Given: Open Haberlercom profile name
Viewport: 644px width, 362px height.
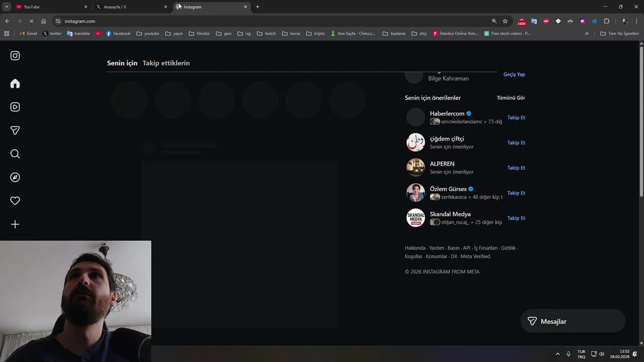Looking at the screenshot, I should [x=447, y=114].
